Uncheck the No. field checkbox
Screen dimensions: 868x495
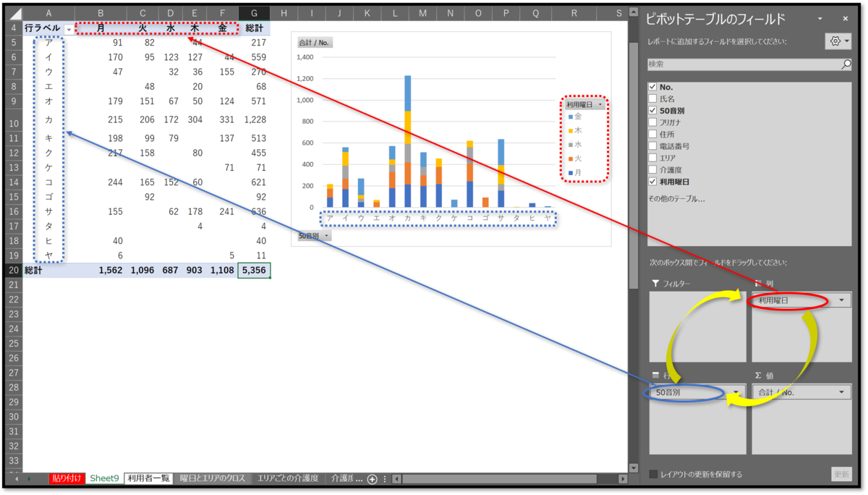[x=653, y=87]
